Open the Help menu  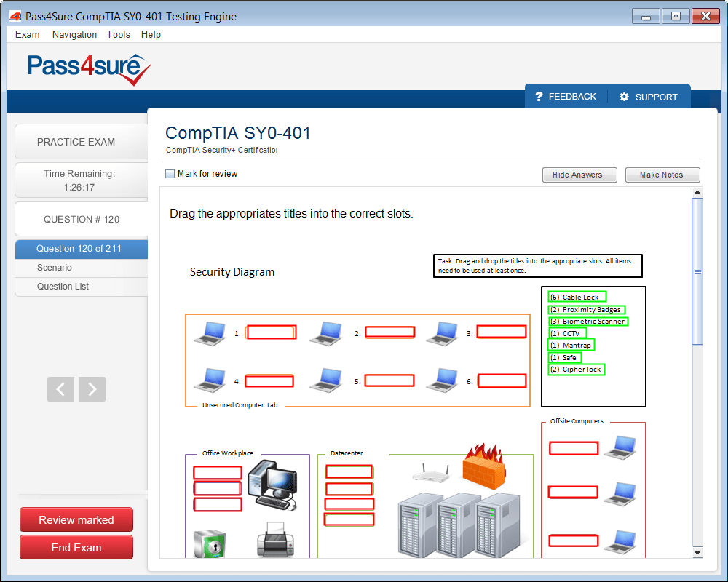click(151, 35)
